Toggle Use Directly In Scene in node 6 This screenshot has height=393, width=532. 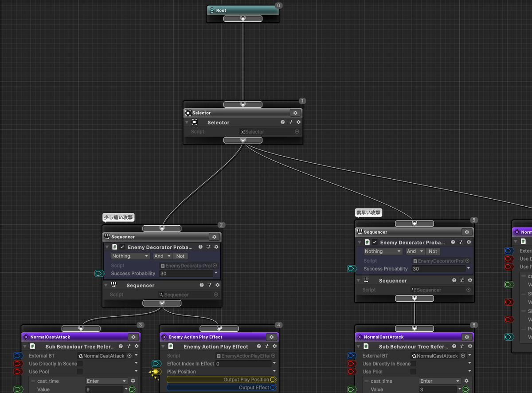(413, 364)
